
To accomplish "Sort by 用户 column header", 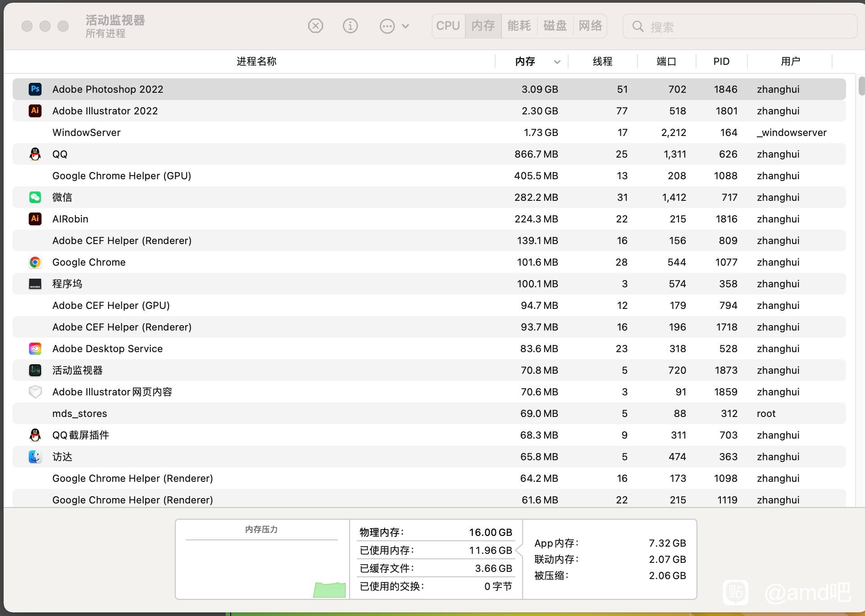I will [790, 61].
